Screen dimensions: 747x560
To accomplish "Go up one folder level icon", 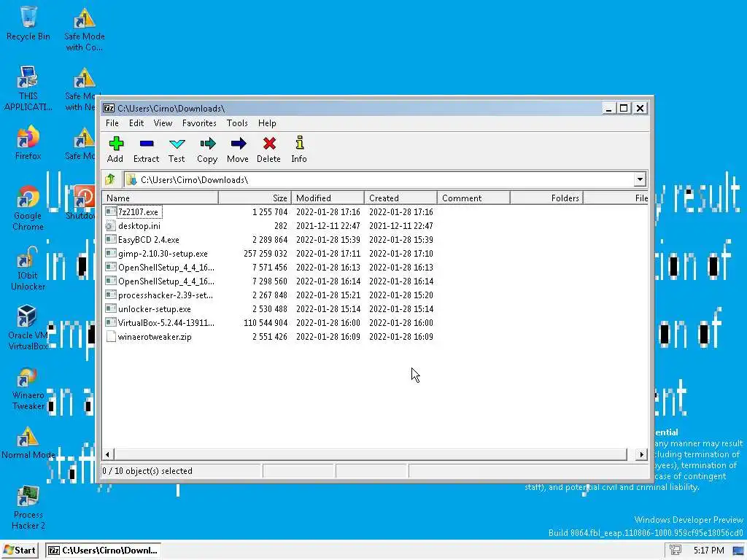I will [x=111, y=179].
